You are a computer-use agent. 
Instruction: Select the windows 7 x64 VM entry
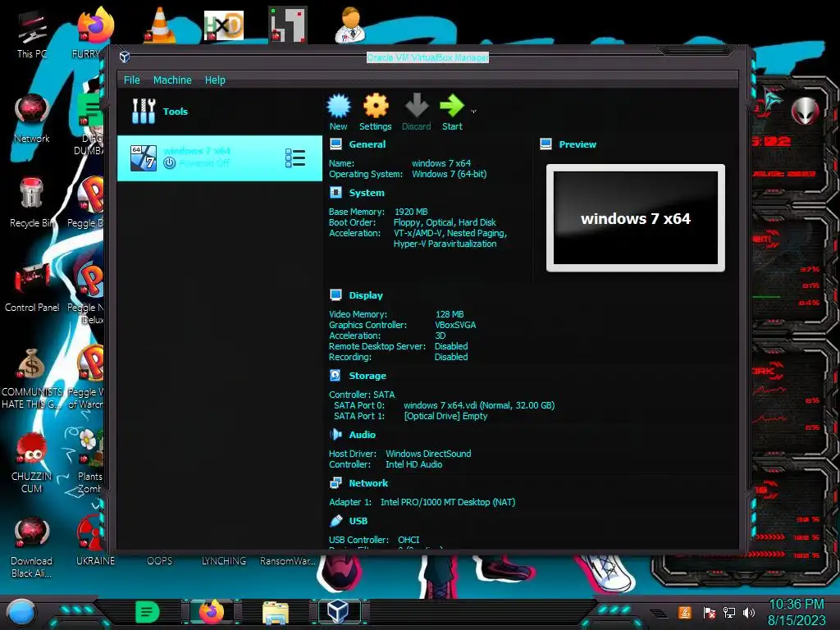pos(220,158)
